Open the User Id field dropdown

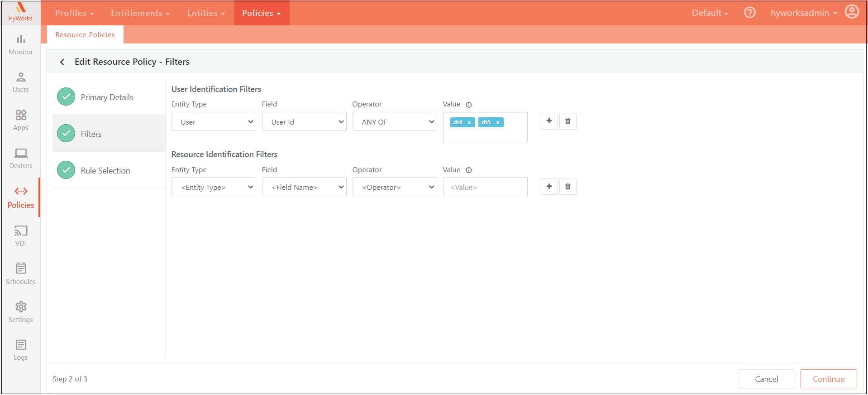click(304, 122)
